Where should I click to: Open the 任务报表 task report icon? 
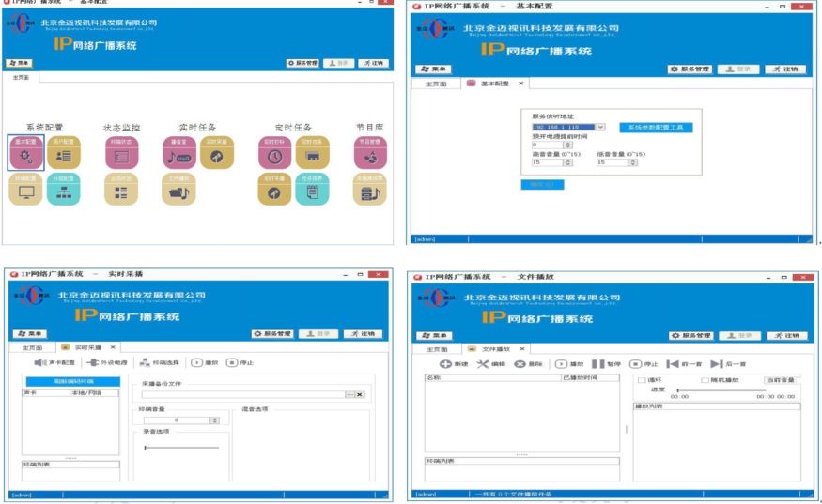[312, 190]
